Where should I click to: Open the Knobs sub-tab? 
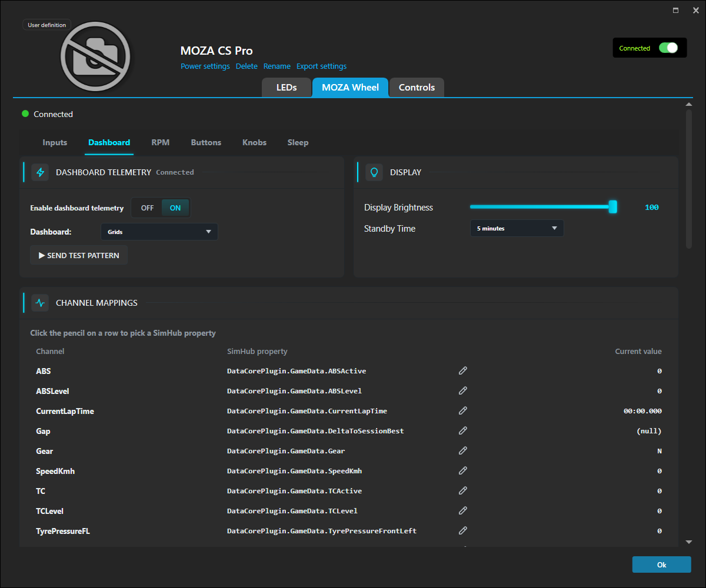point(254,142)
